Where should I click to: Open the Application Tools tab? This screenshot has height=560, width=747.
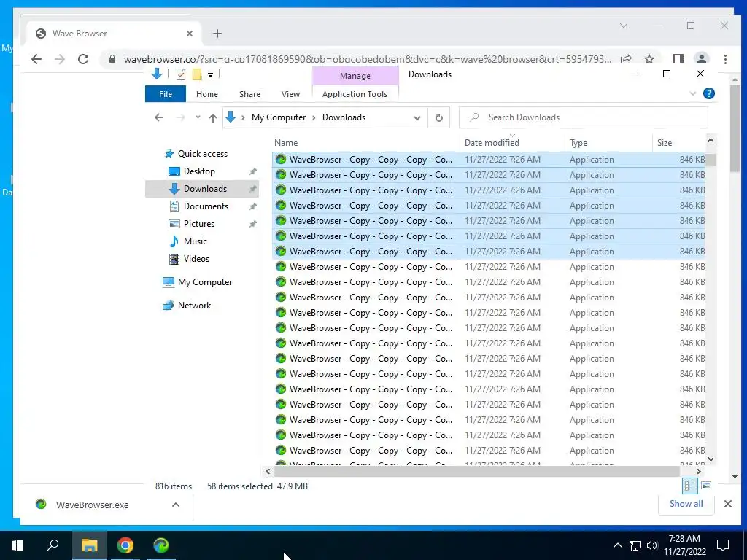[355, 94]
